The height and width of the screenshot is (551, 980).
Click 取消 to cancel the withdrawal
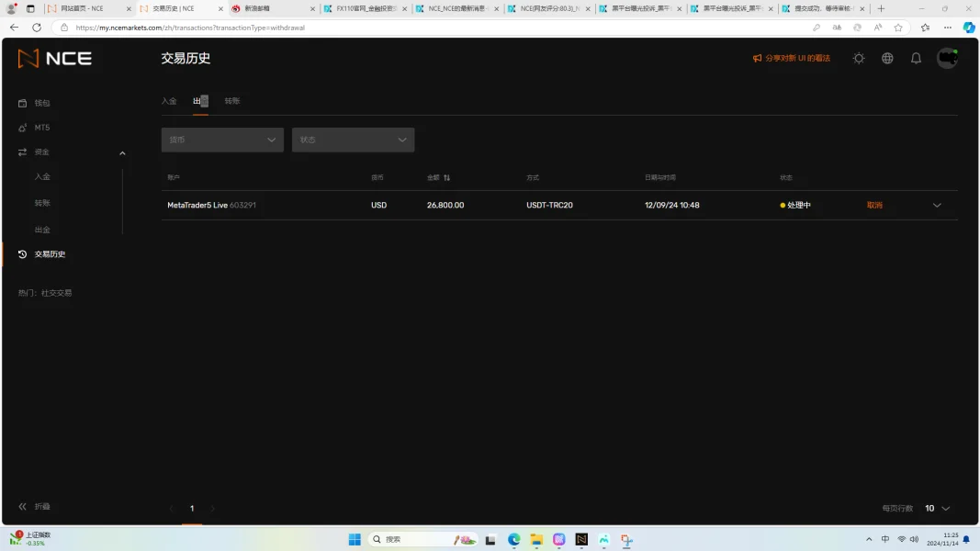coord(874,206)
